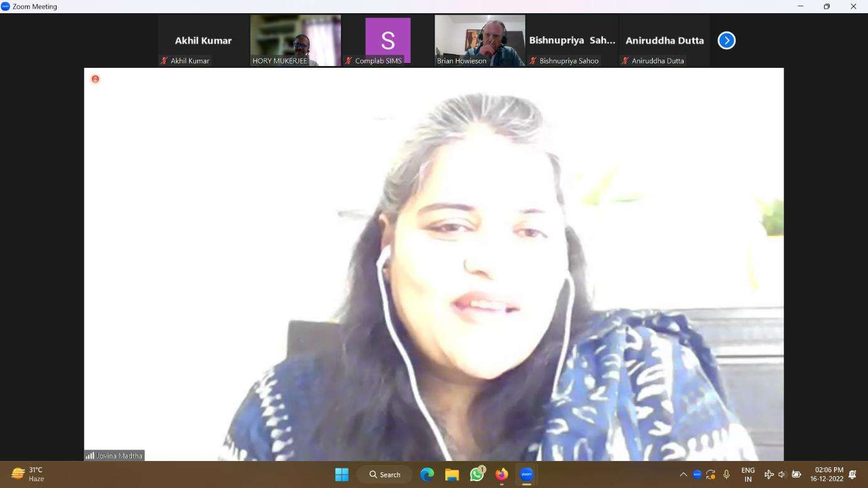This screenshot has height=488, width=868.
Task: Click the Zoom app icon on the taskbar
Action: pos(526,474)
